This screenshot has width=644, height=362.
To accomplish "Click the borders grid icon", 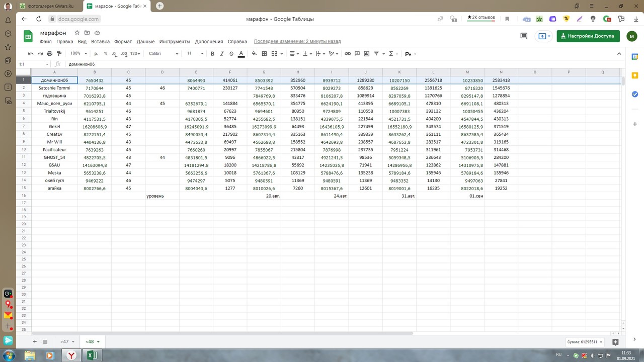I will coord(264,53).
